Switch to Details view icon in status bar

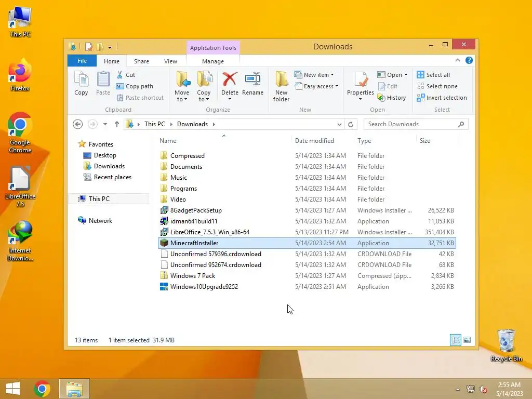[455, 340]
